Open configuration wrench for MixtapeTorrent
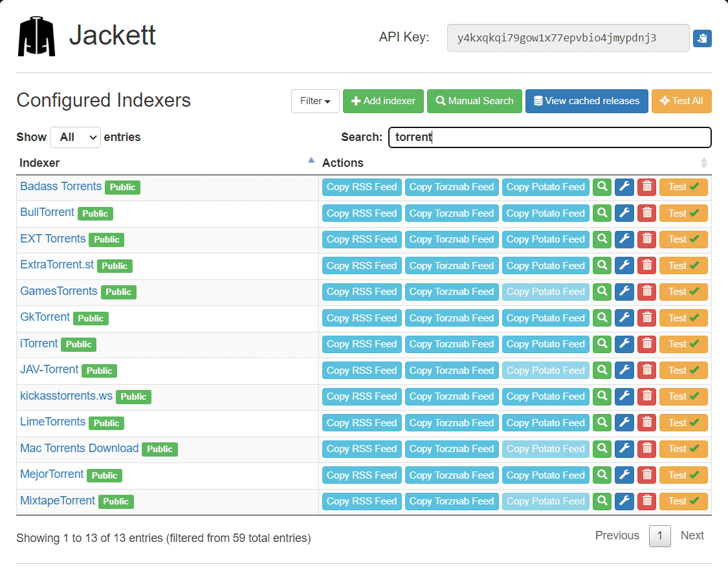Image resolution: width=728 pixels, height=573 pixels. tap(624, 501)
